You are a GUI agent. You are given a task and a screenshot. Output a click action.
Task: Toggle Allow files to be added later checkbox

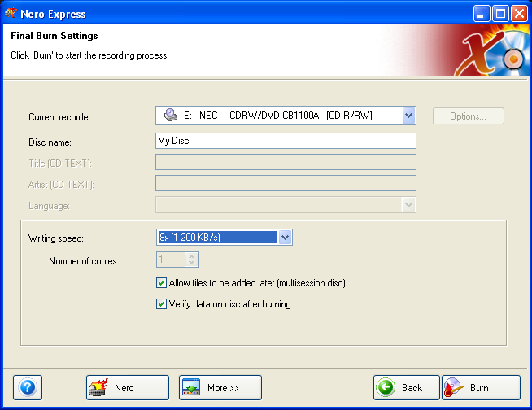[x=162, y=283]
